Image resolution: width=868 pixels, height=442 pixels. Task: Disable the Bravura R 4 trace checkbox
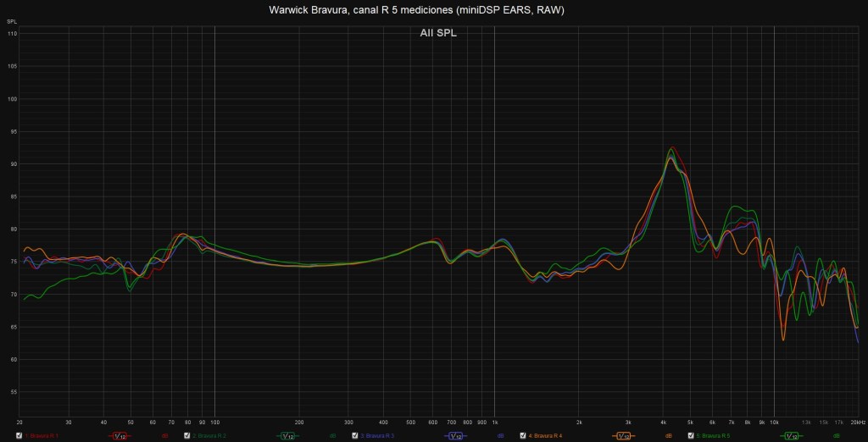(x=523, y=436)
